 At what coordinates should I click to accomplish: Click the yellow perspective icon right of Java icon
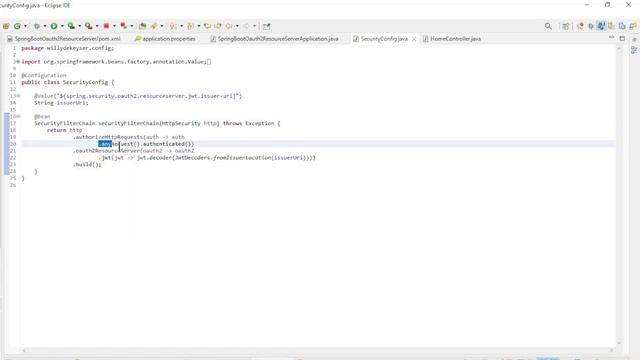coord(611,26)
